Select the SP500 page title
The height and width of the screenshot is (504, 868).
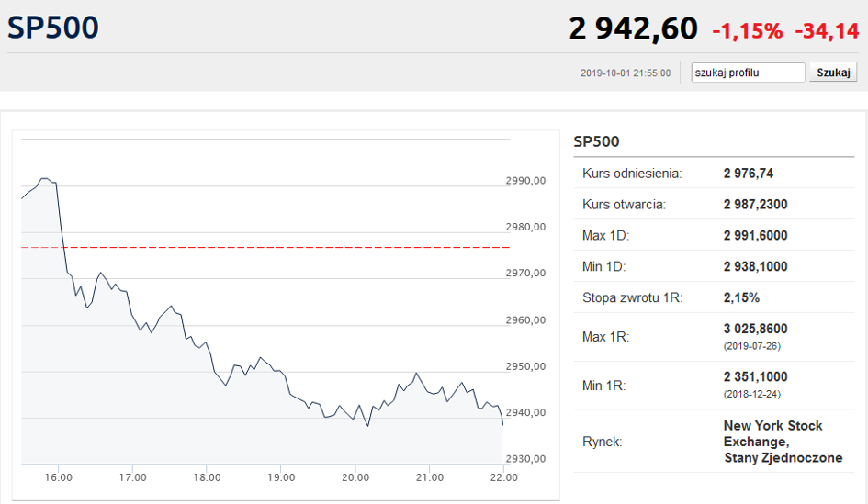point(53,28)
